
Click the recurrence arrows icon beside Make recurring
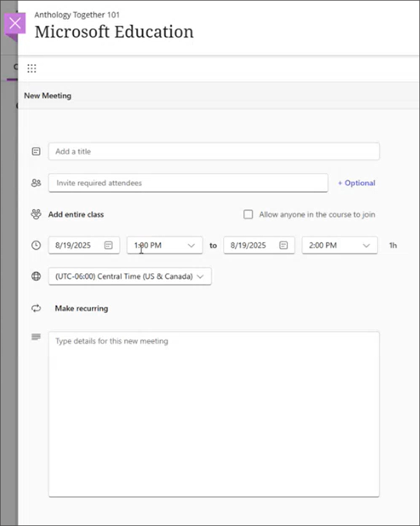click(35, 308)
